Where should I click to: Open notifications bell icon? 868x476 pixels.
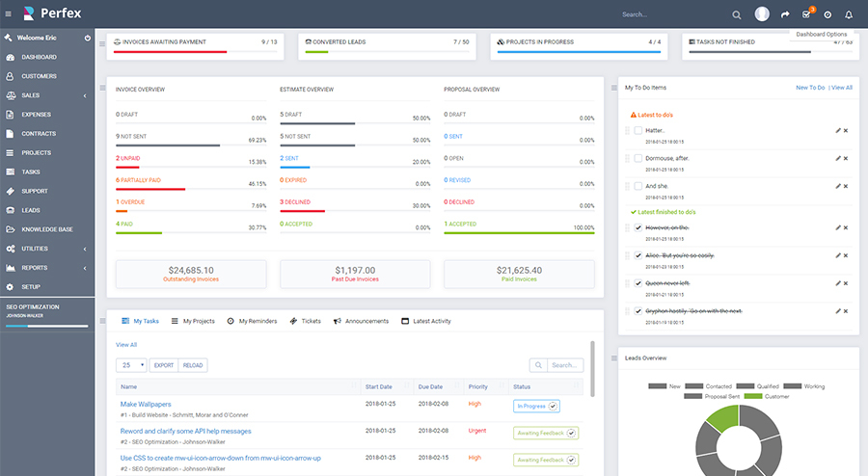(848, 14)
